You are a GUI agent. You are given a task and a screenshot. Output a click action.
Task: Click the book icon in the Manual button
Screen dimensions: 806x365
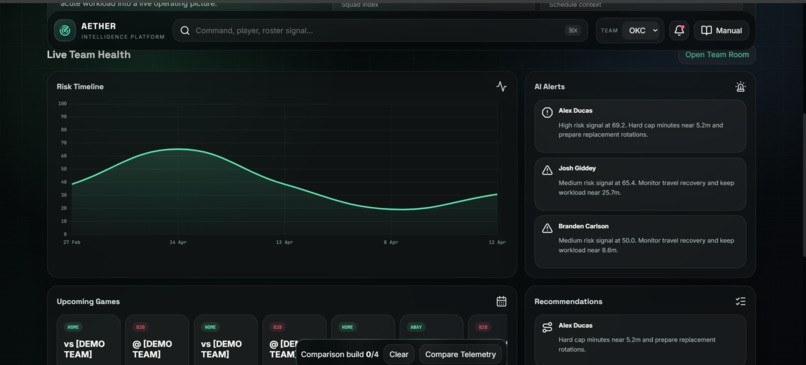(706, 30)
